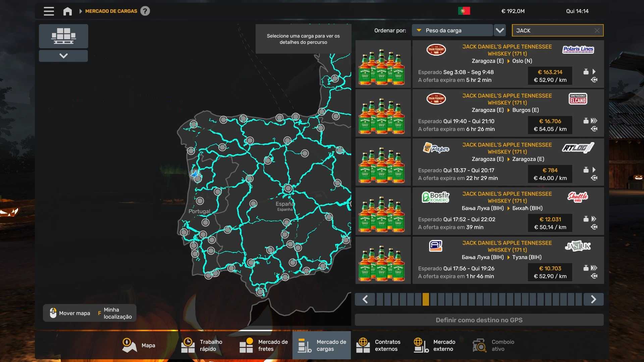Go to the home screen icon
This screenshot has width=644, height=362.
[67, 11]
